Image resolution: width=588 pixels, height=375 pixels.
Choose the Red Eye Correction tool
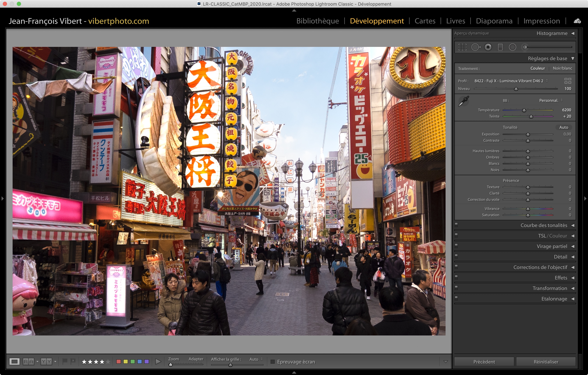pos(488,47)
